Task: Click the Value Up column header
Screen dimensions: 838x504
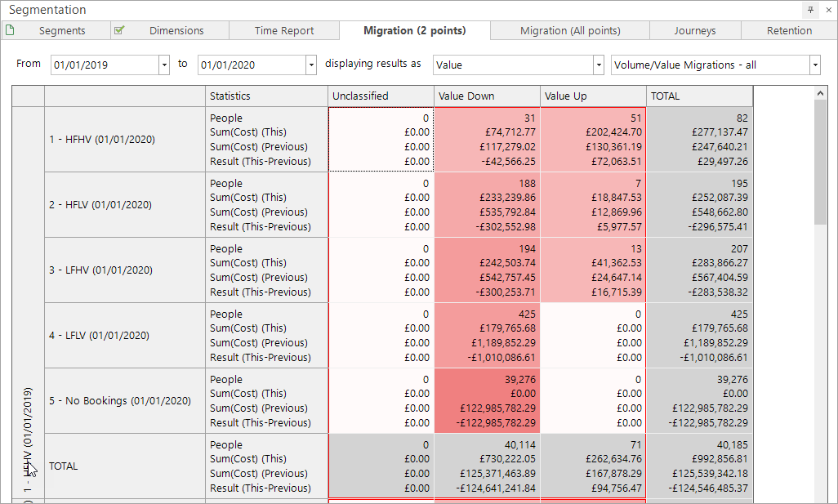Action: point(593,96)
